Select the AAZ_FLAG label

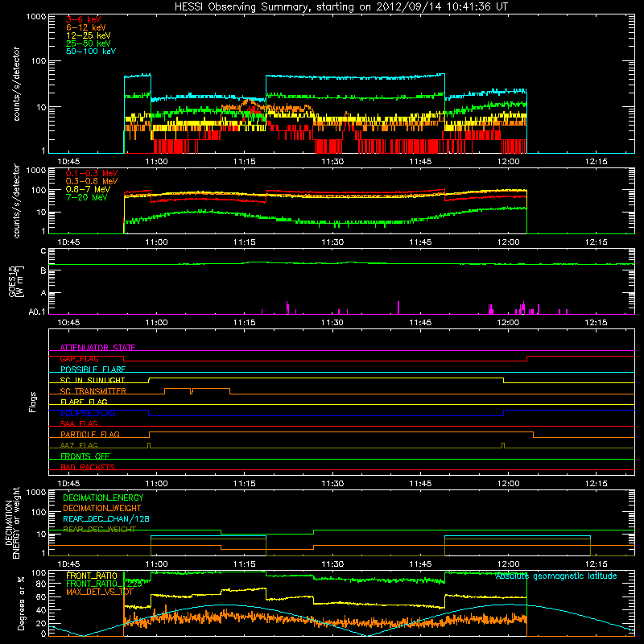(79, 445)
